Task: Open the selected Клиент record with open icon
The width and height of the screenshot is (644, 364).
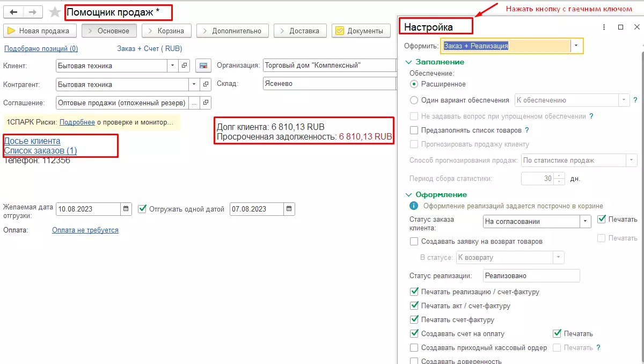Action: (184, 65)
